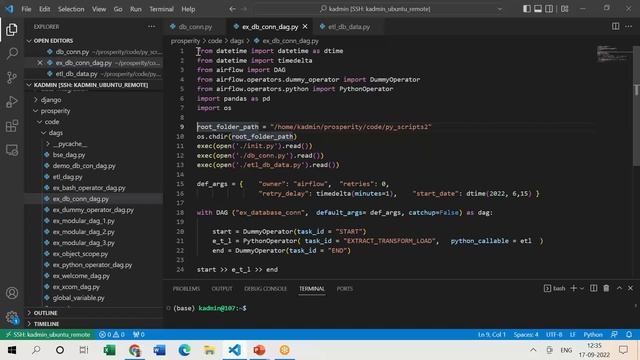This screenshot has width=640, height=360.
Task: Click the UTF-8 encoding status item
Action: point(554,335)
